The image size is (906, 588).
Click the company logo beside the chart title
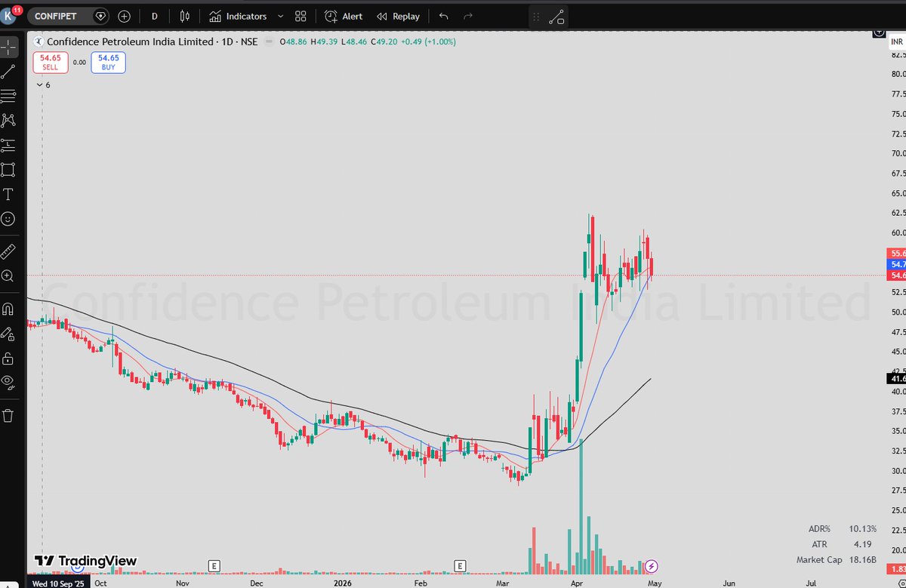[x=39, y=42]
